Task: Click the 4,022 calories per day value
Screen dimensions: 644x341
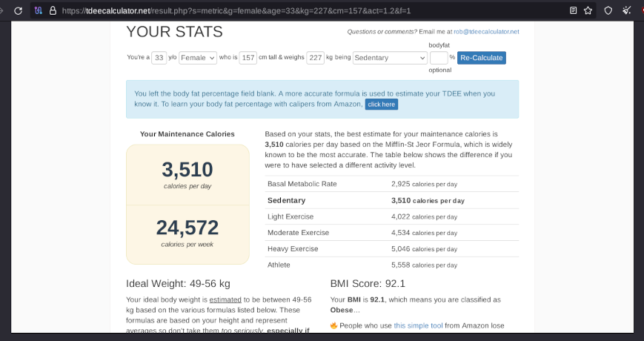Action: click(424, 216)
